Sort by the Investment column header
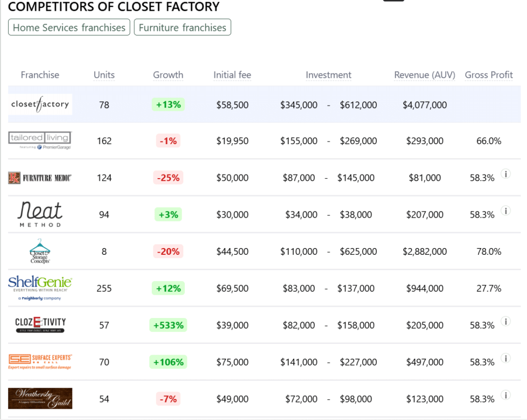This screenshot has width=527, height=420. point(328,75)
